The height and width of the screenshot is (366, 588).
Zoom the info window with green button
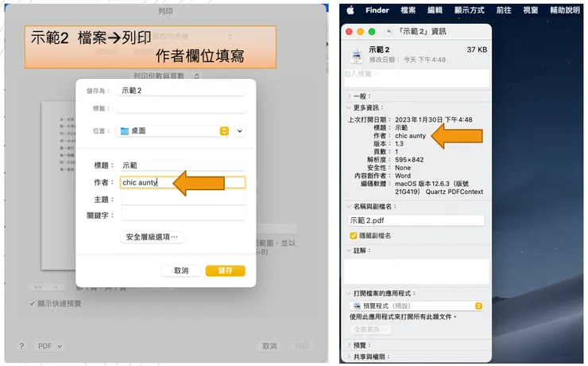click(372, 32)
